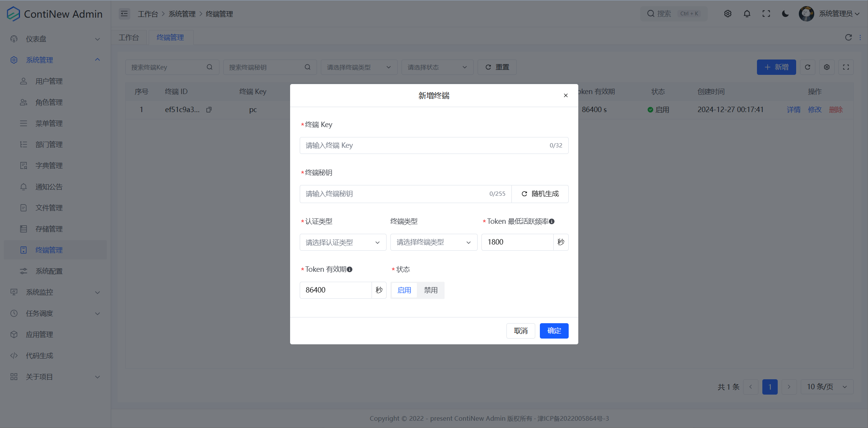Focus the 终端 Key input field

(x=434, y=145)
